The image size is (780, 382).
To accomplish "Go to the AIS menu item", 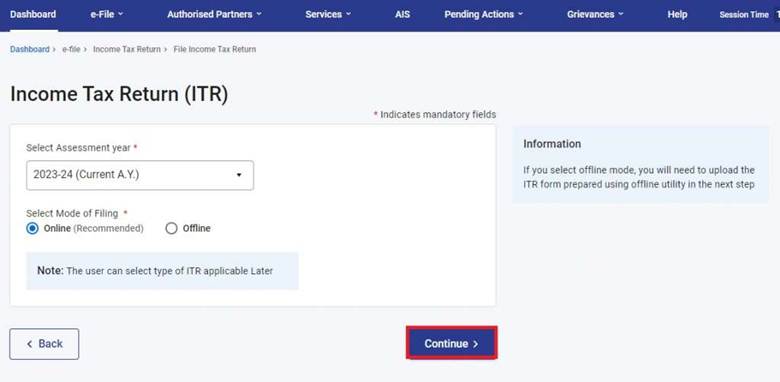I will click(402, 14).
